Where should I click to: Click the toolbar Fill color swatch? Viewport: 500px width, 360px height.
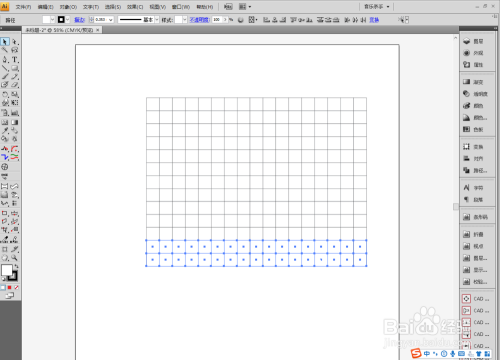[x=7, y=270]
